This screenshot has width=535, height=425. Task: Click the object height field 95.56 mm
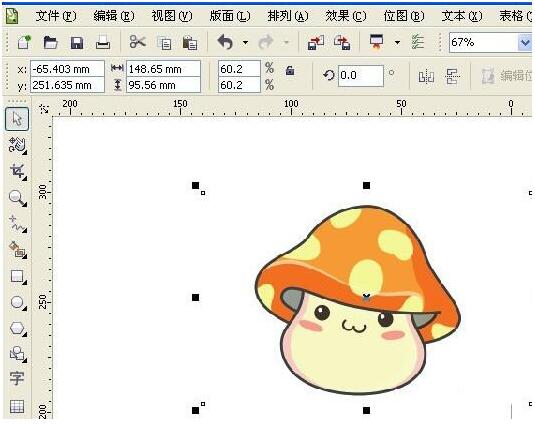(x=163, y=85)
